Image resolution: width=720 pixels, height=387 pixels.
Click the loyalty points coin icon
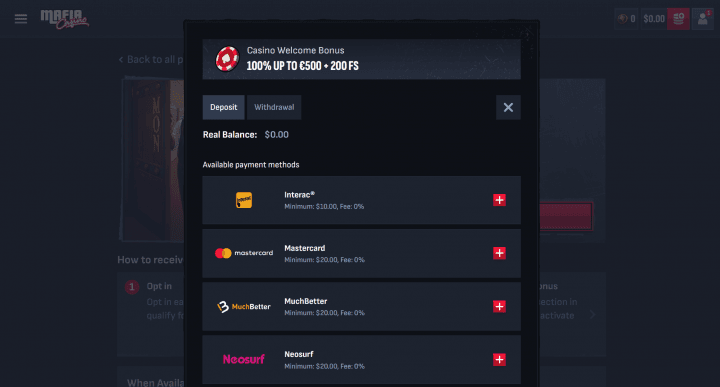[623, 19]
